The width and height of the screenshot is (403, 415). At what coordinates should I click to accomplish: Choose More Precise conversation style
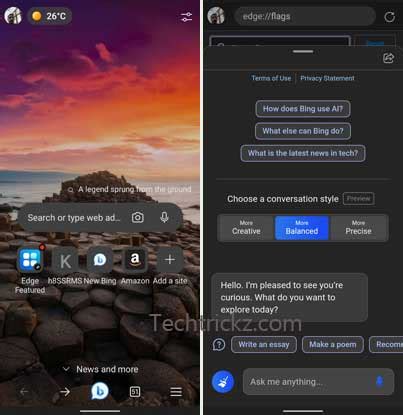click(358, 228)
